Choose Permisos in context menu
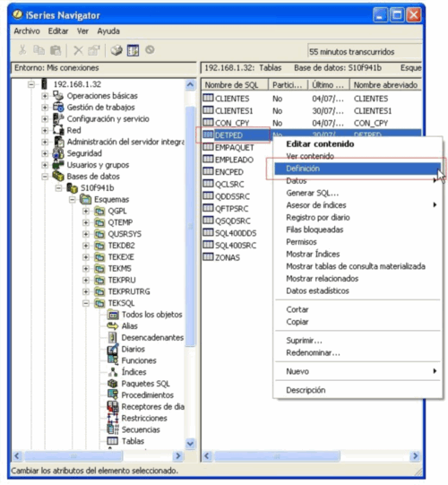Image resolution: width=448 pixels, height=485 pixels. tap(358, 242)
